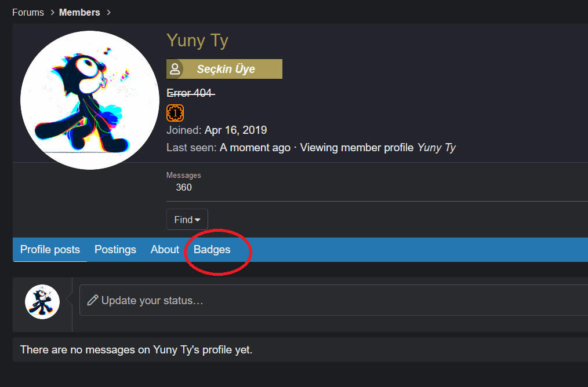Viewport: 588px width, 387px height.
Task: Expand the Find dropdown button
Action: [x=187, y=220]
